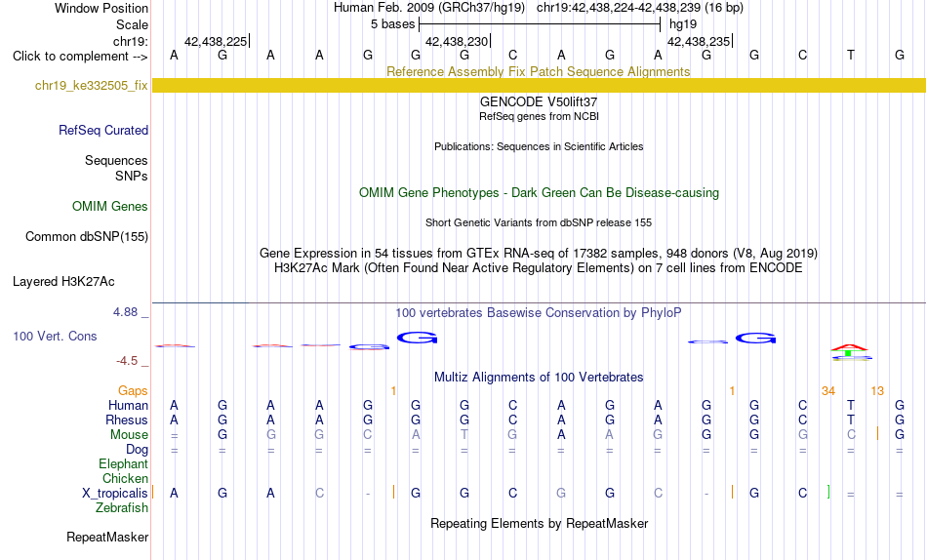Image resolution: width=927 pixels, height=560 pixels.
Task: Click the 'Click to complement -->' label
Action: point(80,57)
